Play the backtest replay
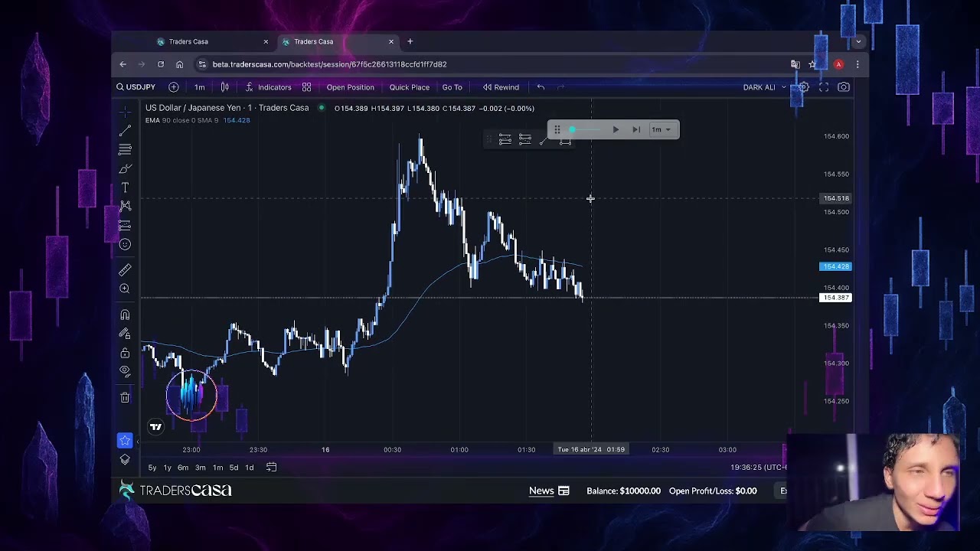This screenshot has height=551, width=980. (616, 129)
